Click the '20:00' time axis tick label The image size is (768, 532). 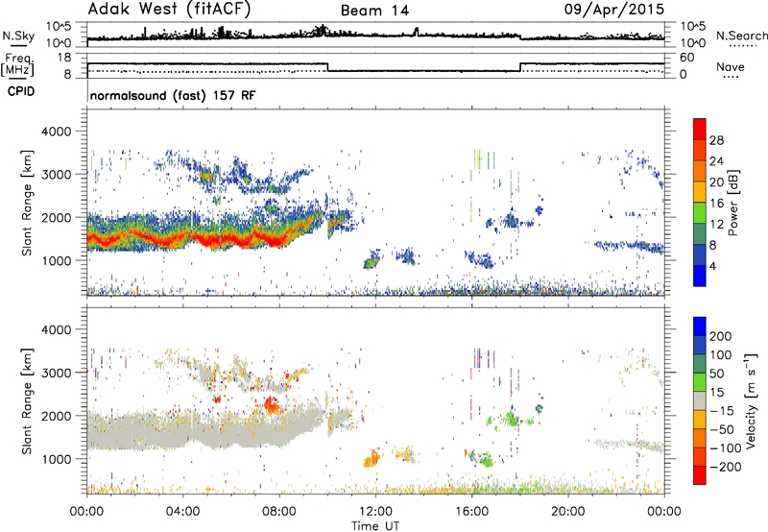click(567, 512)
